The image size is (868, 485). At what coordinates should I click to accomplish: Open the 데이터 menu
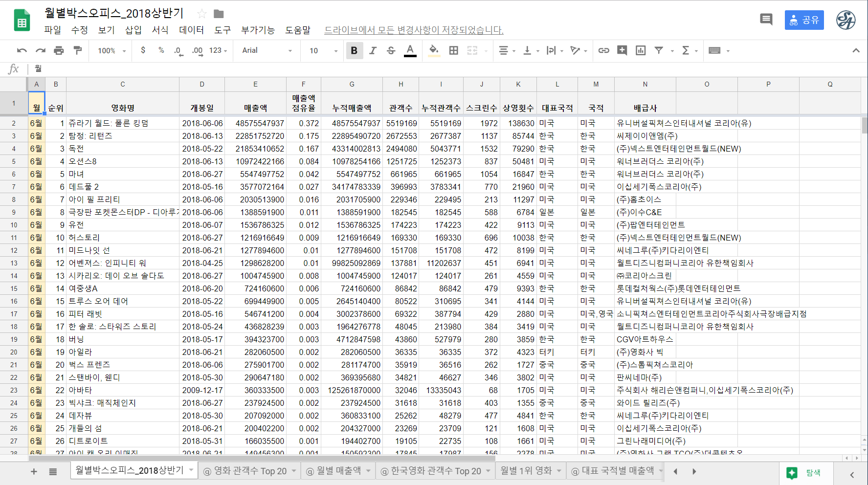(x=191, y=30)
